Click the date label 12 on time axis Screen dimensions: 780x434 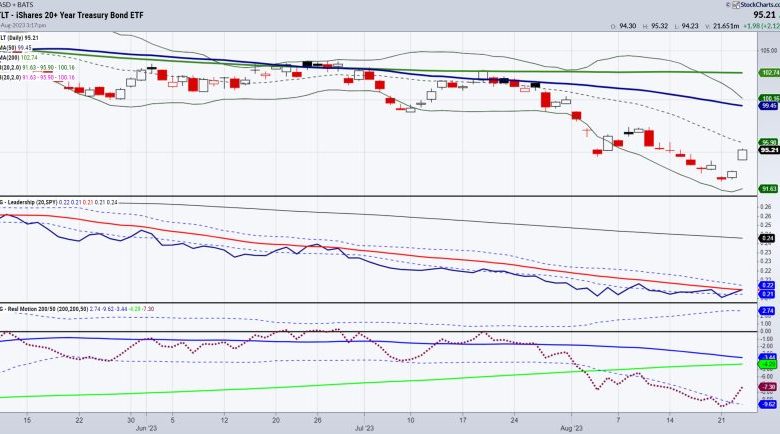click(x=224, y=420)
